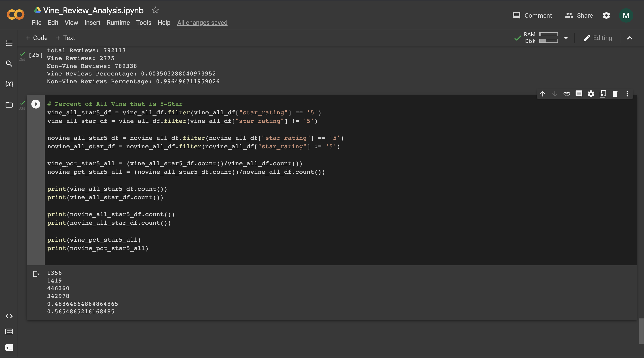Expand the RAM and Disk resources dropdown
Screen dimensions: 644x358
click(566, 38)
